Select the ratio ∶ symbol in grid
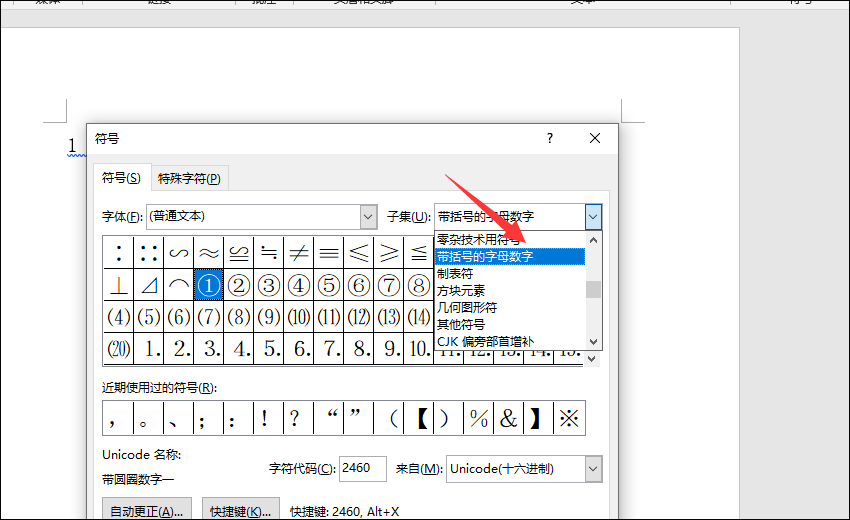 pos(119,253)
